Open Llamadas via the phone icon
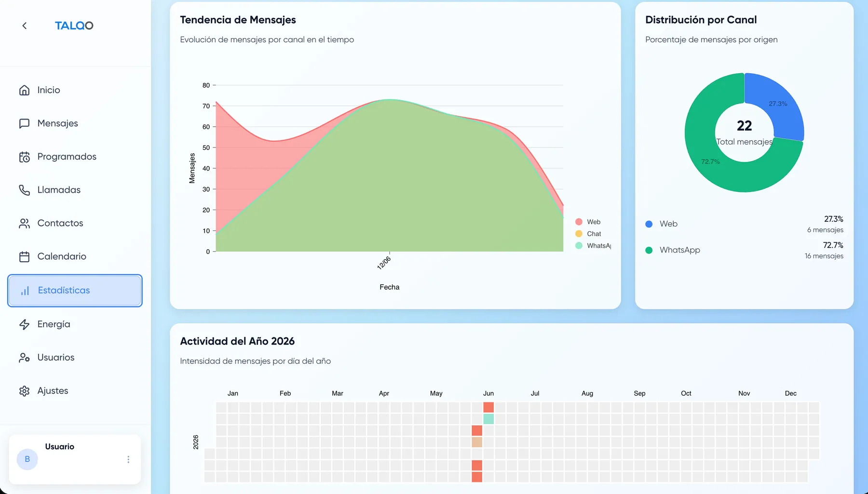Screen dimensions: 868x494 point(24,190)
